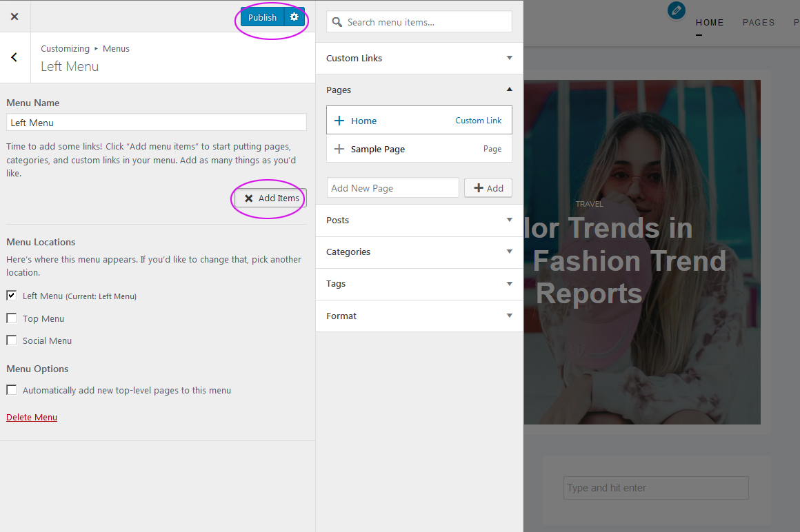
Task: Open publish settings gear icon
Action: (x=294, y=17)
